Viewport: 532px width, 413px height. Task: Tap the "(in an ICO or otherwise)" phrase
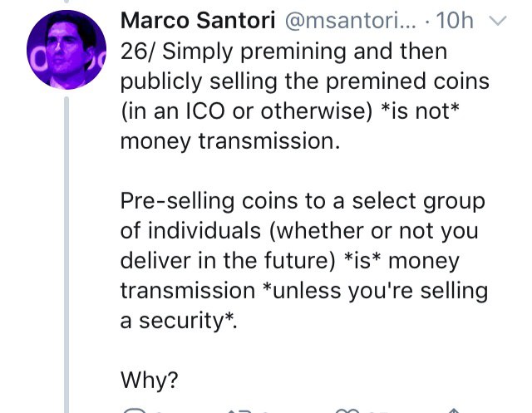(247, 111)
